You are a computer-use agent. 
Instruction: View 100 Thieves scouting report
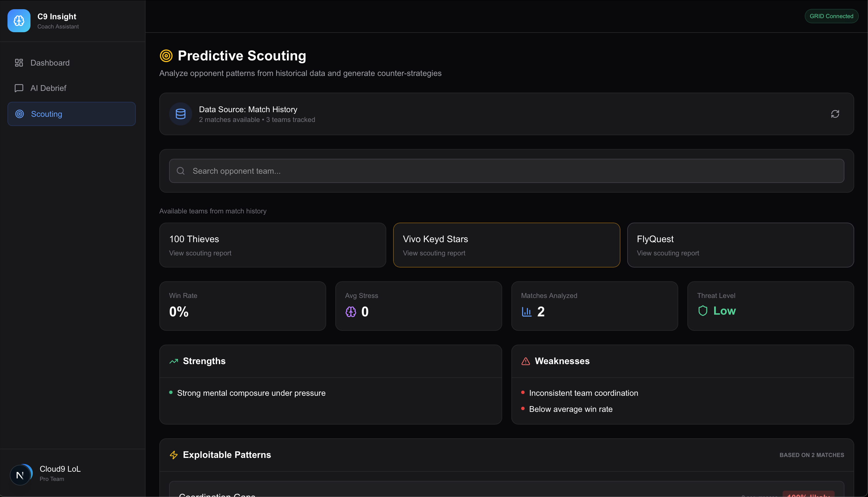tap(272, 245)
